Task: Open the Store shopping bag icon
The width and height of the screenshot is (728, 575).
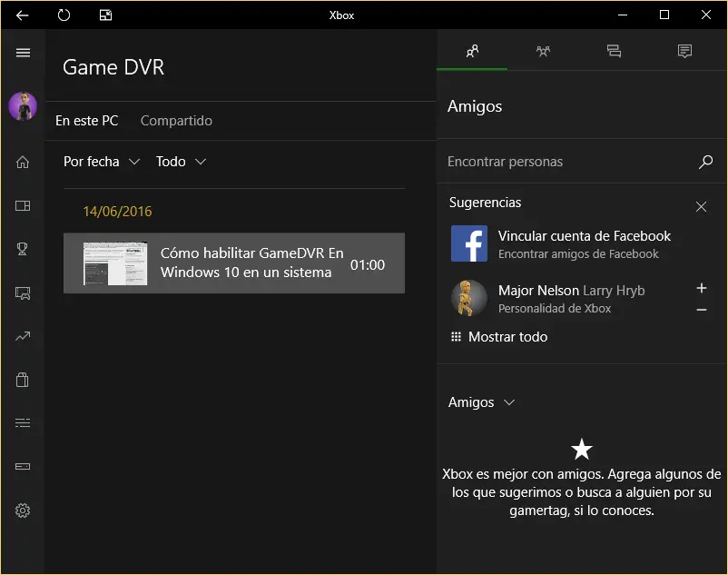Action: click(23, 380)
